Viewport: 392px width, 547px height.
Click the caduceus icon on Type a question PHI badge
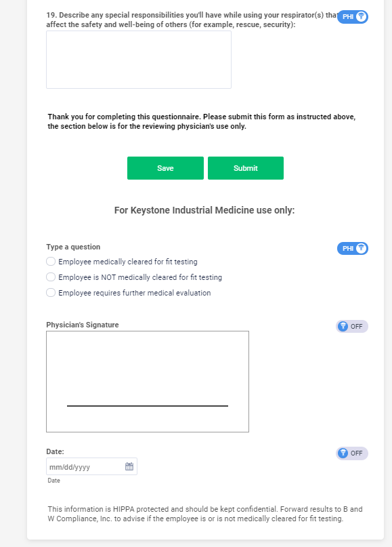pyautogui.click(x=361, y=248)
